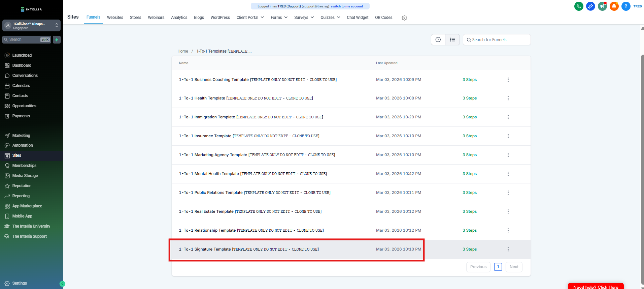The height and width of the screenshot is (289, 644).
Task: Expand the Client Portal dropdown
Action: coord(250,18)
